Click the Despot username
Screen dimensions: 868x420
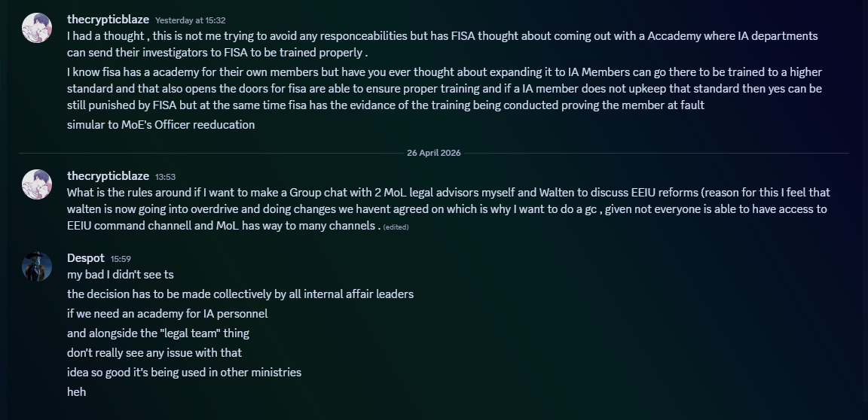[x=86, y=258]
